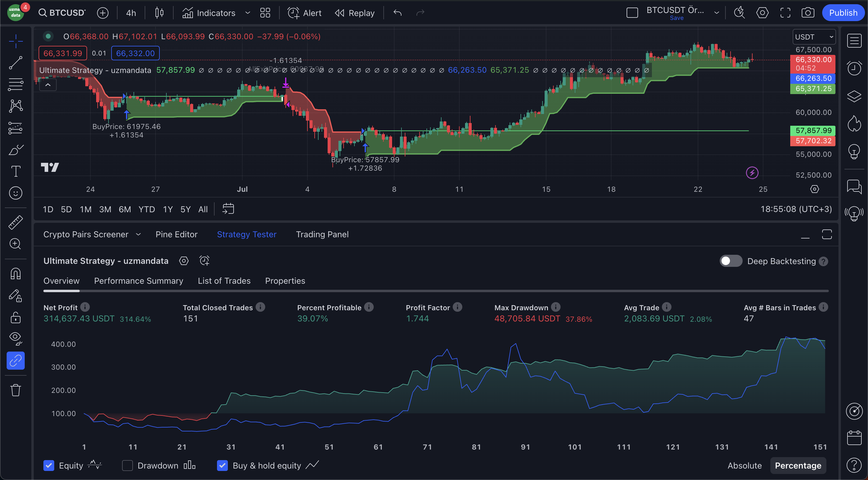Enable the Drawdown checkbox
The height and width of the screenshot is (480, 868).
coord(127,465)
